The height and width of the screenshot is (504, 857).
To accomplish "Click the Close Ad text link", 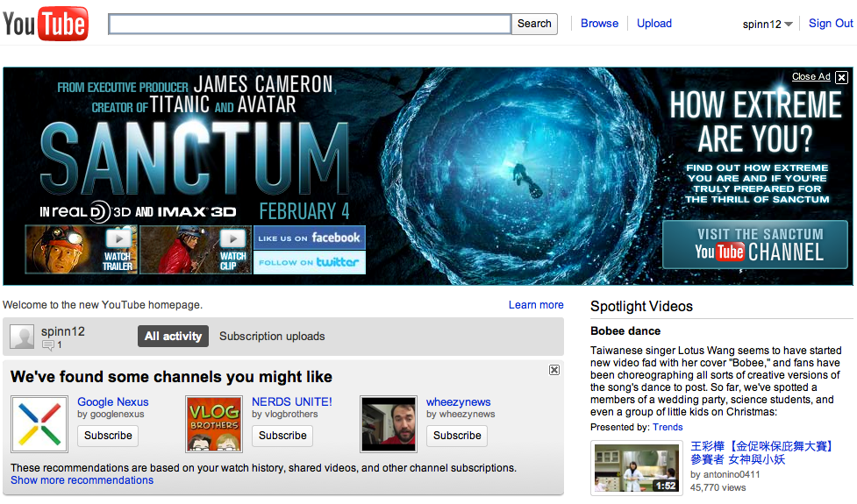I will pos(811,76).
